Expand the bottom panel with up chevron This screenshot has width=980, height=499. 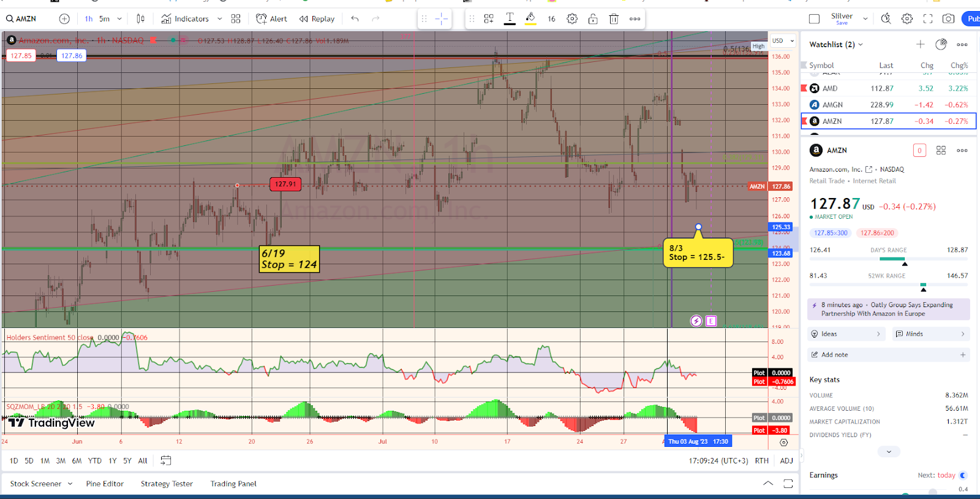tap(768, 484)
